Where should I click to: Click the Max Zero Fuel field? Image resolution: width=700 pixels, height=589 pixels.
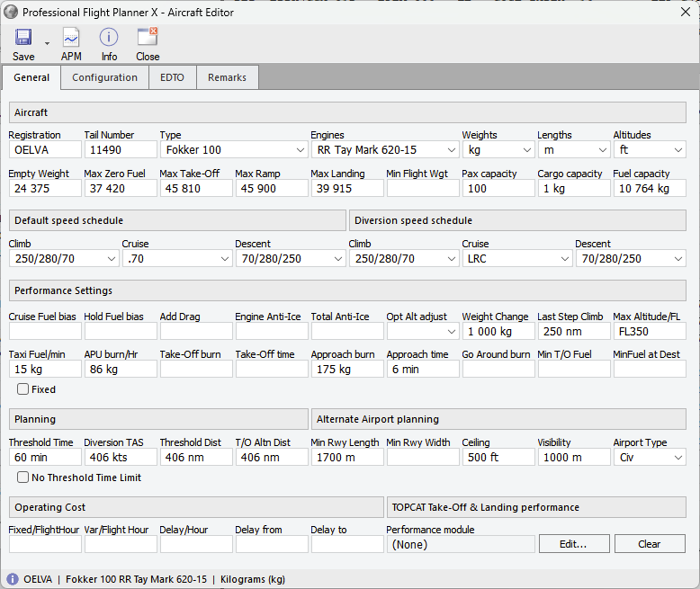tap(121, 188)
